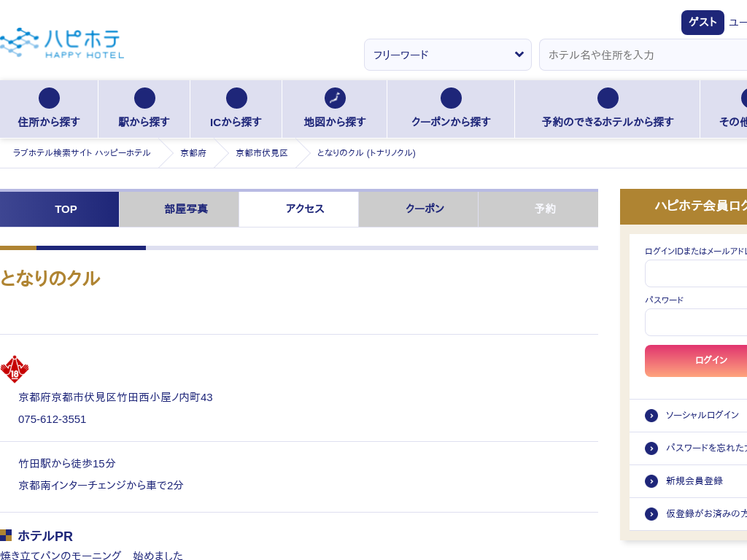The width and height of the screenshot is (747, 560).
Task: Click the arrow icon beside 新規会員登録
Action: pyautogui.click(x=651, y=481)
